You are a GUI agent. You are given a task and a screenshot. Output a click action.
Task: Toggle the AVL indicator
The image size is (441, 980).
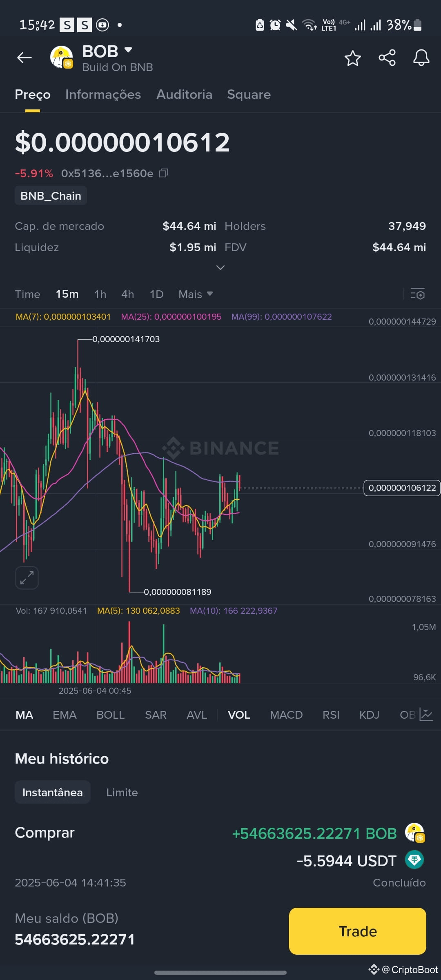pyautogui.click(x=197, y=715)
